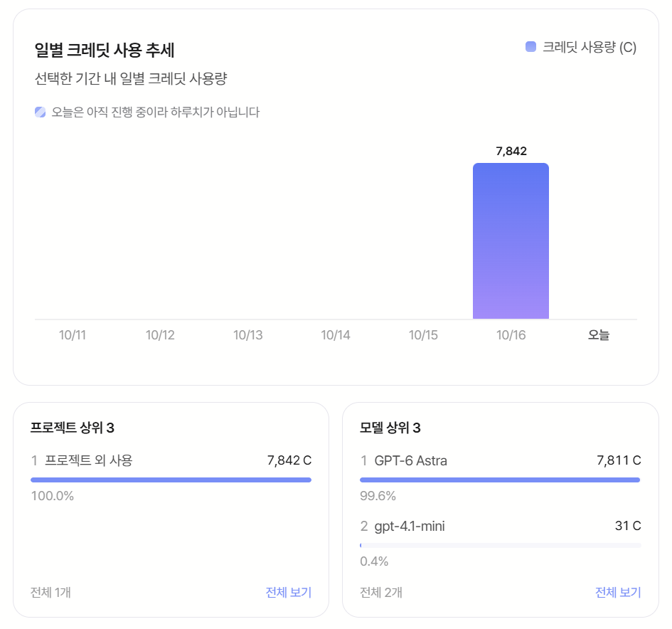Click the 일별 크레딧 사용 추세 heading

[105, 51]
